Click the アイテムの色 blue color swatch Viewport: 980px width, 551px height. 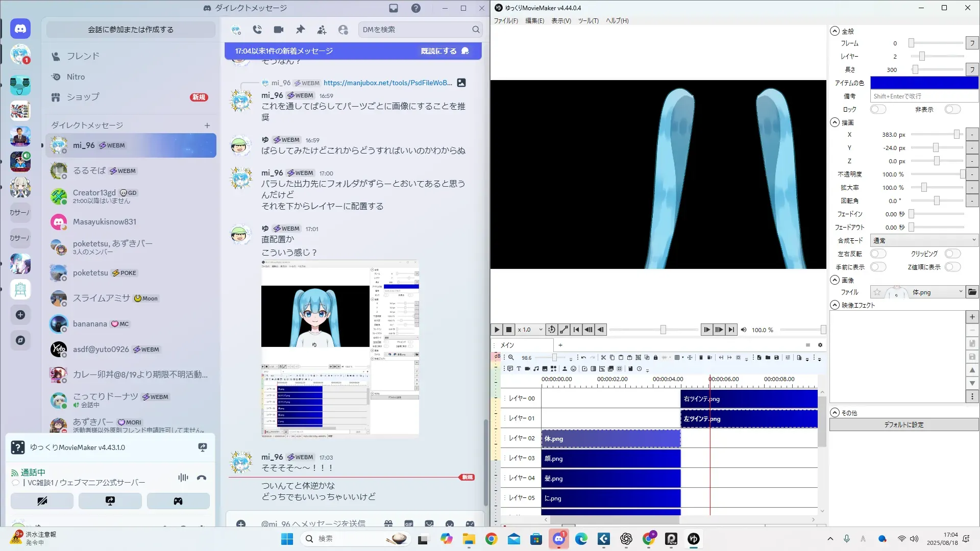924,83
